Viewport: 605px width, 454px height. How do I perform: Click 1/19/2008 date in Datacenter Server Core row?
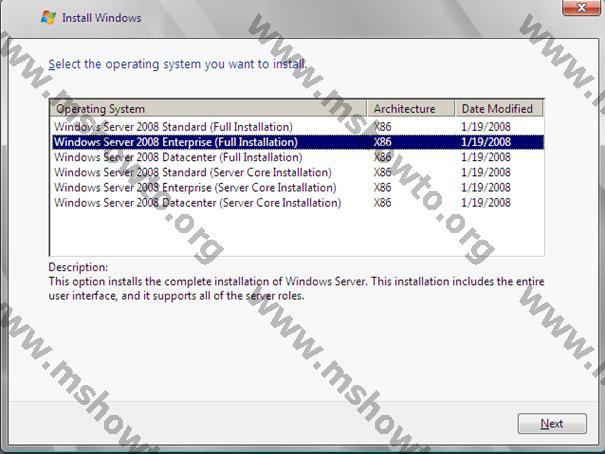pyautogui.click(x=486, y=203)
